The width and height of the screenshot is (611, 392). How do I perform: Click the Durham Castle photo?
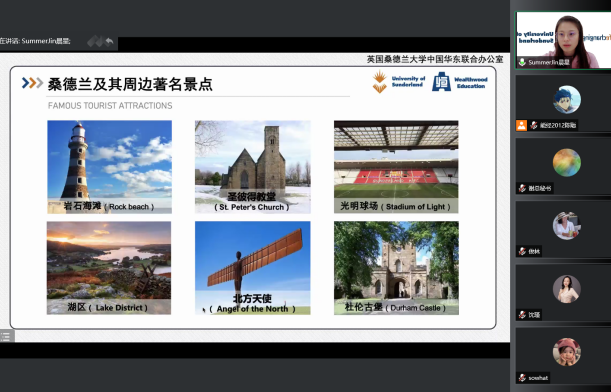396,268
